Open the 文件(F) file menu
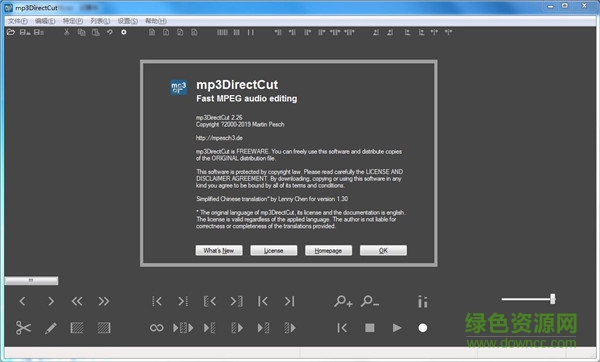 18,21
